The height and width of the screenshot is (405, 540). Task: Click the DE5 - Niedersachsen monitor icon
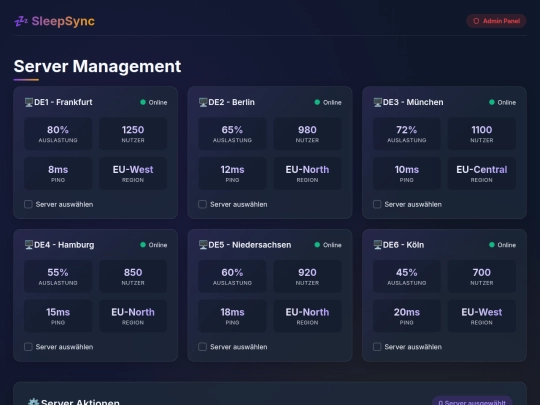[203, 245]
